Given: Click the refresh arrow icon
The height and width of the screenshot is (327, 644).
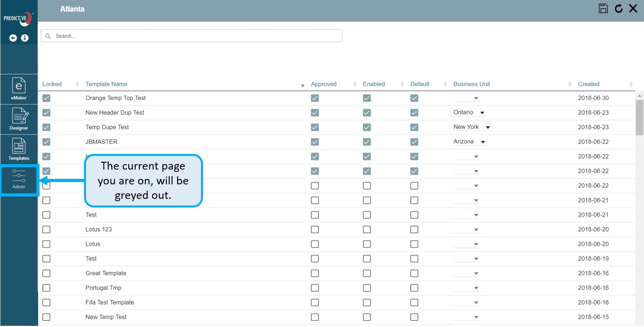Looking at the screenshot, I should pyautogui.click(x=619, y=9).
